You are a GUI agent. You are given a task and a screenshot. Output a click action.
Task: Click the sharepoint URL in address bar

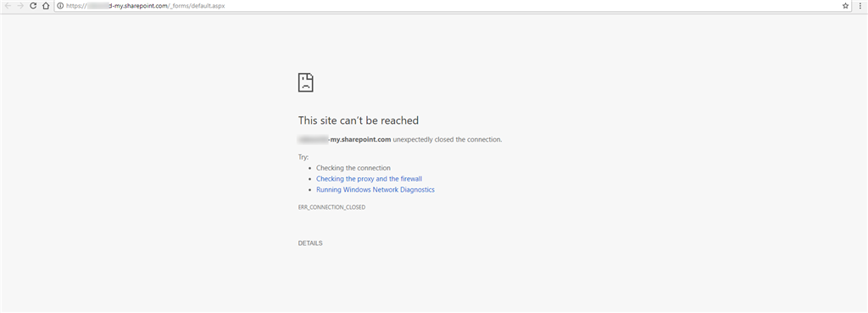pos(146,6)
